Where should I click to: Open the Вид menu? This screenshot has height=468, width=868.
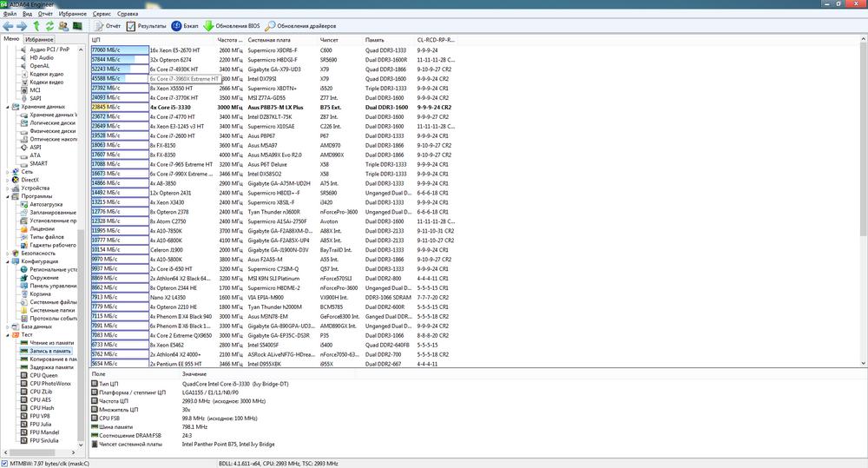click(27, 14)
